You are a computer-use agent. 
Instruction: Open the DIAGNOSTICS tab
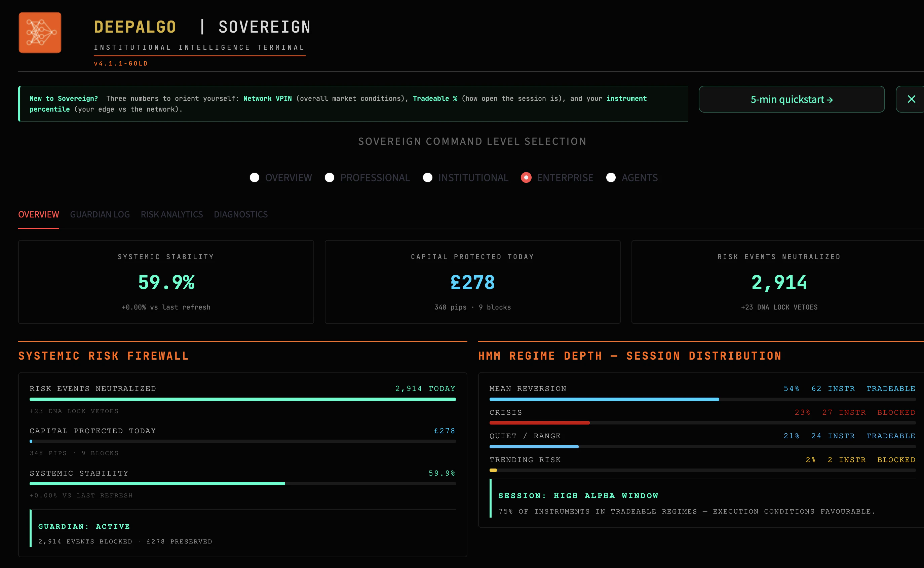tap(241, 214)
